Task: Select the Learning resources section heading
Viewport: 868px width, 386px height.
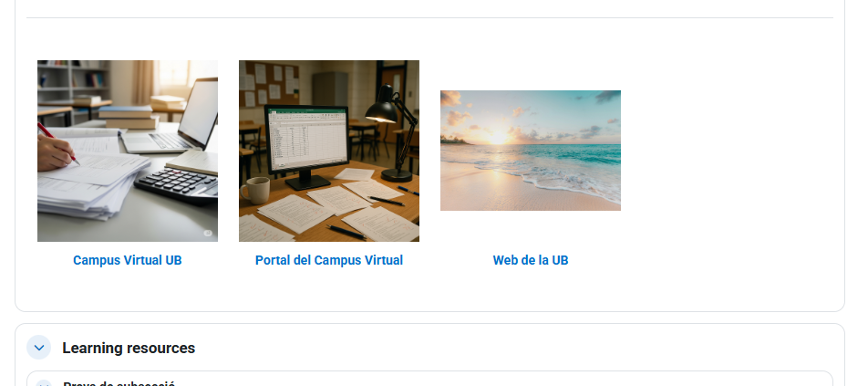Action: point(129,348)
